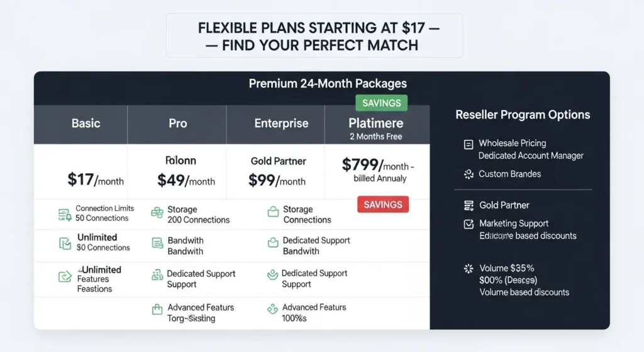This screenshot has width=644, height=352.
Task: Click the Storage Connections icon in Enterprise column
Action: [x=273, y=213]
